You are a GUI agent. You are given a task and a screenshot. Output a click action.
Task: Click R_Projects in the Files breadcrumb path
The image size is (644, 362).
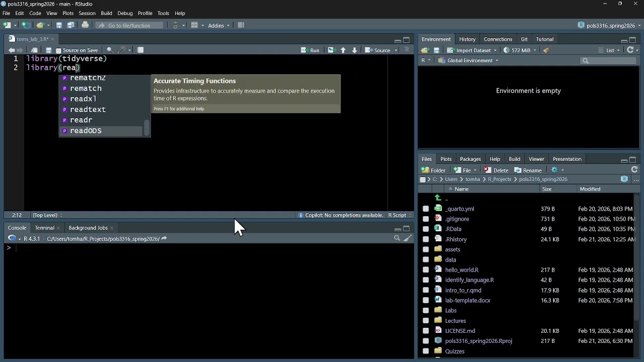pos(499,179)
